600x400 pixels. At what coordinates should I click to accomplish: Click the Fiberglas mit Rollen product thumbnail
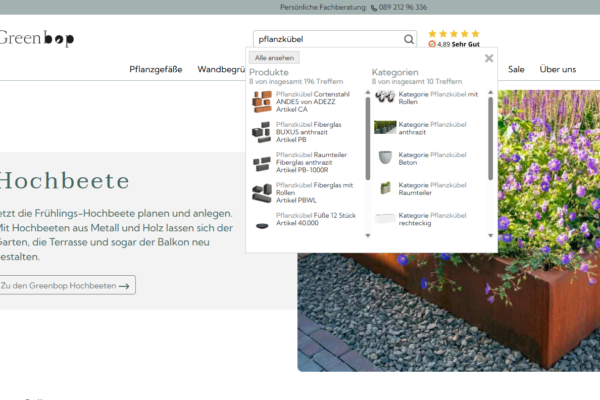click(262, 193)
